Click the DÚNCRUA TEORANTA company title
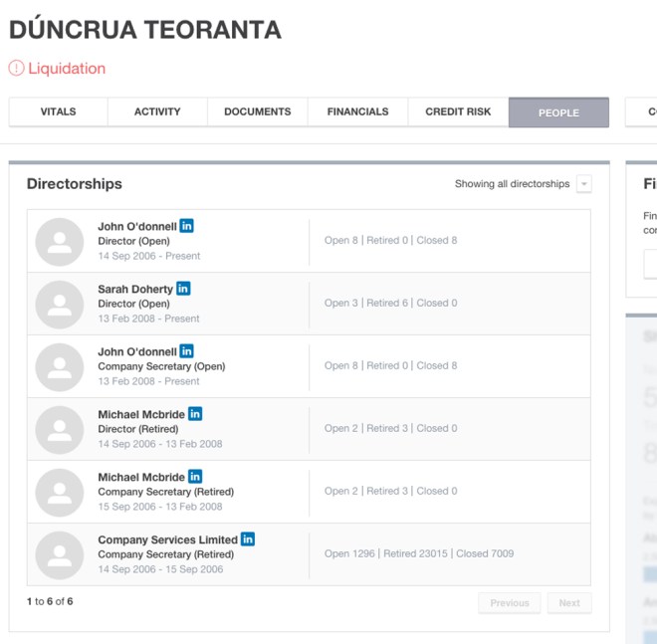Screen dimensions: 657x644 tap(145, 29)
